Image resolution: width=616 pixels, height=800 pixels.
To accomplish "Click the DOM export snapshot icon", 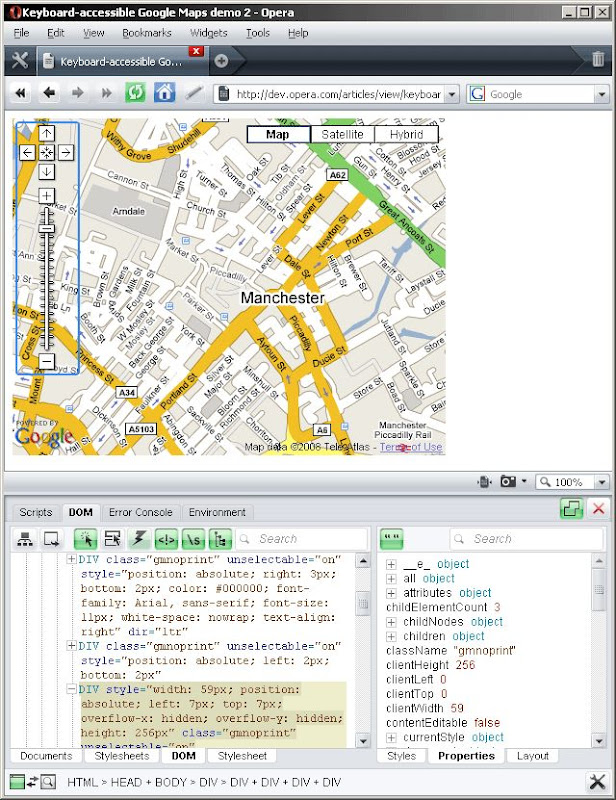I will point(51,539).
